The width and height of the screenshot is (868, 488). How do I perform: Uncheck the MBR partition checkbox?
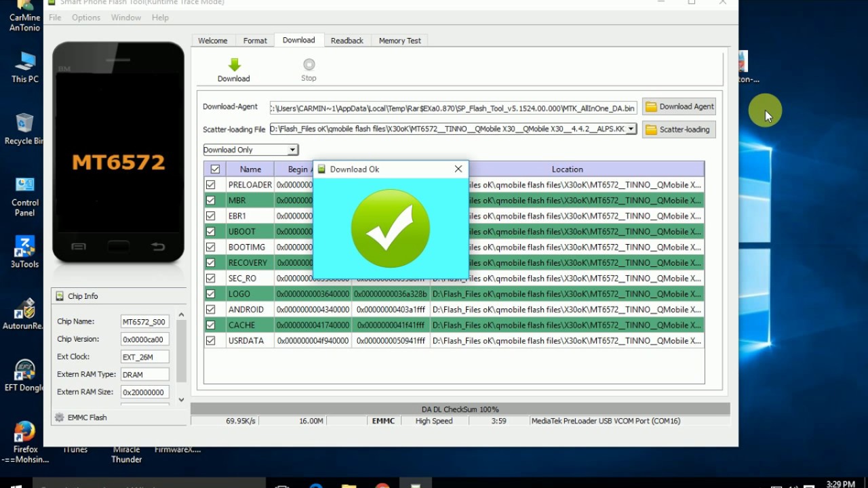pos(211,201)
